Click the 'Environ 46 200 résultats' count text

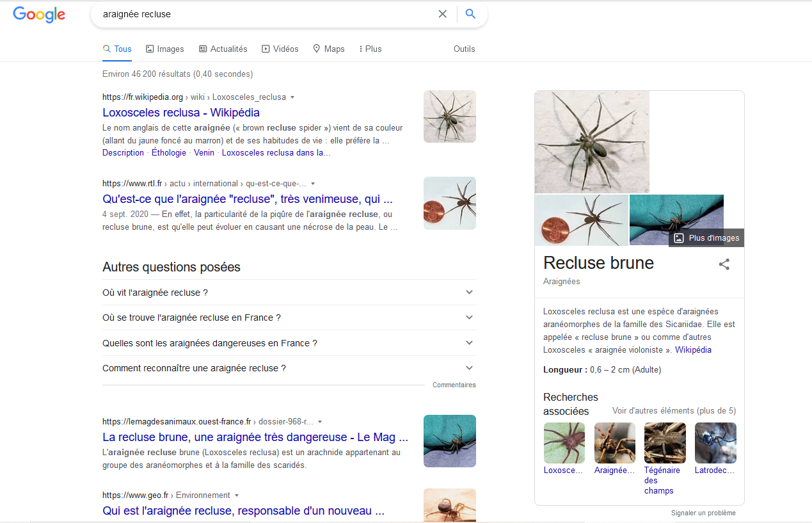177,74
